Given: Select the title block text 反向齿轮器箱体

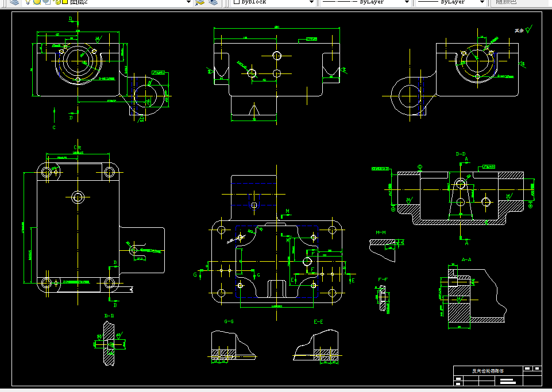Looking at the screenshot, I should [488, 371].
